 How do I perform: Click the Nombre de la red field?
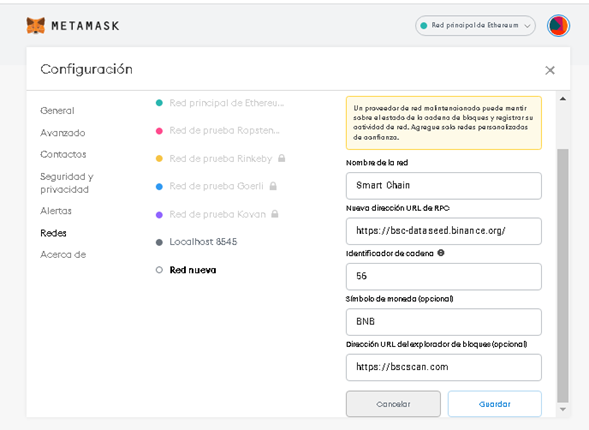444,186
